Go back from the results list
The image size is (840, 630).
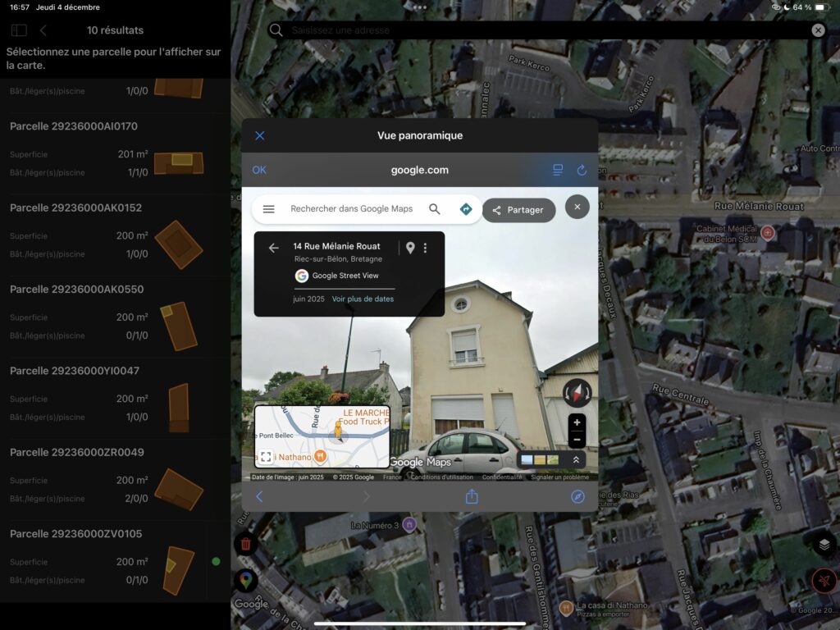(x=43, y=30)
